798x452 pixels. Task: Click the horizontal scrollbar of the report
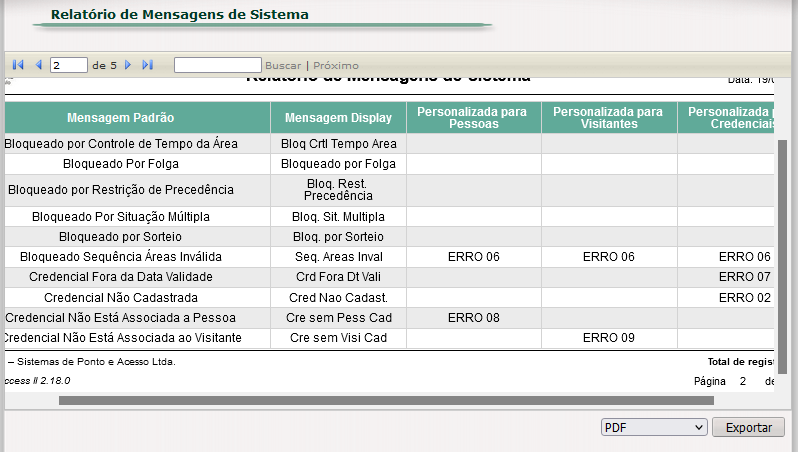(x=386, y=401)
